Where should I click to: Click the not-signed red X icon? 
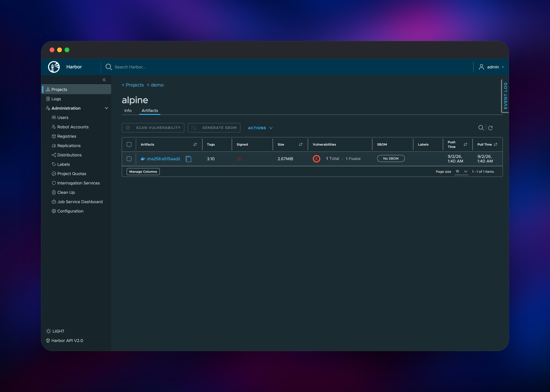click(x=240, y=159)
